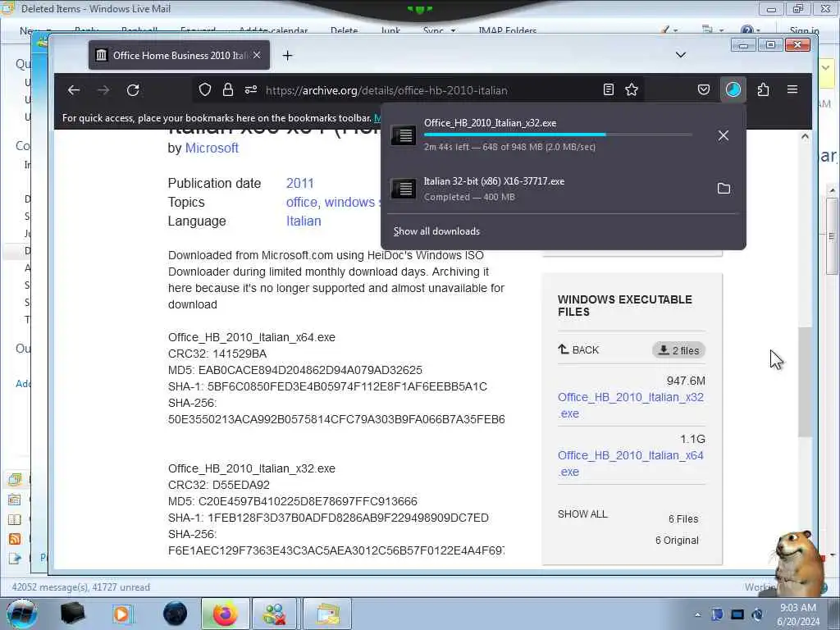This screenshot has height=630, width=840.
Task: Click the volume tray icon
Action: (x=757, y=614)
